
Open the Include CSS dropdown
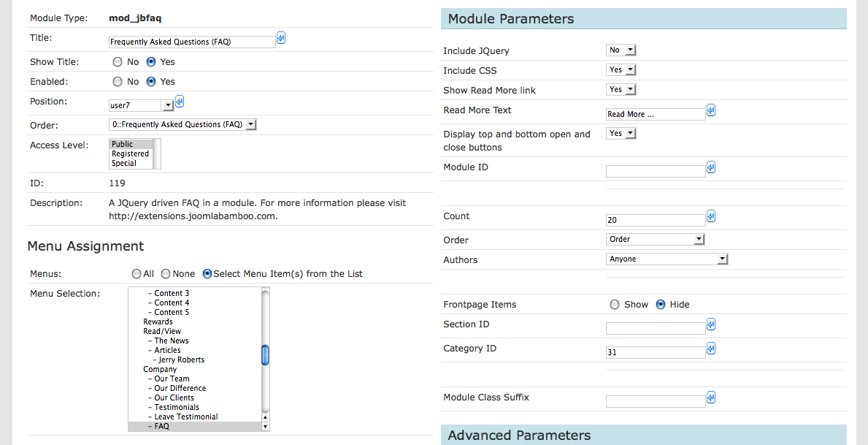(x=621, y=70)
